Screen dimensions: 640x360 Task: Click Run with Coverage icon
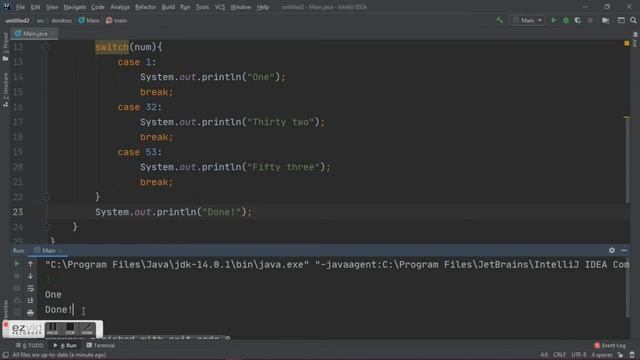click(578, 20)
